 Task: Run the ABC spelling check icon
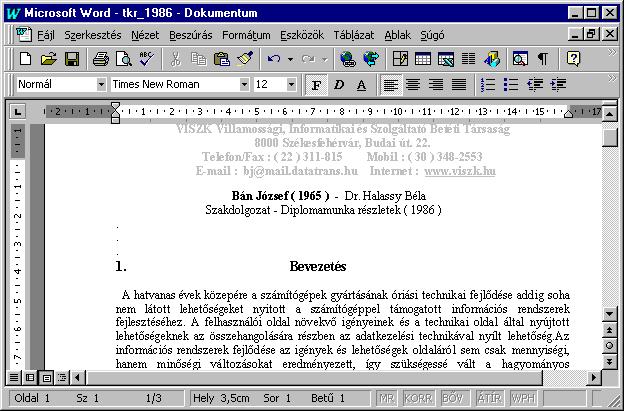click(146, 59)
